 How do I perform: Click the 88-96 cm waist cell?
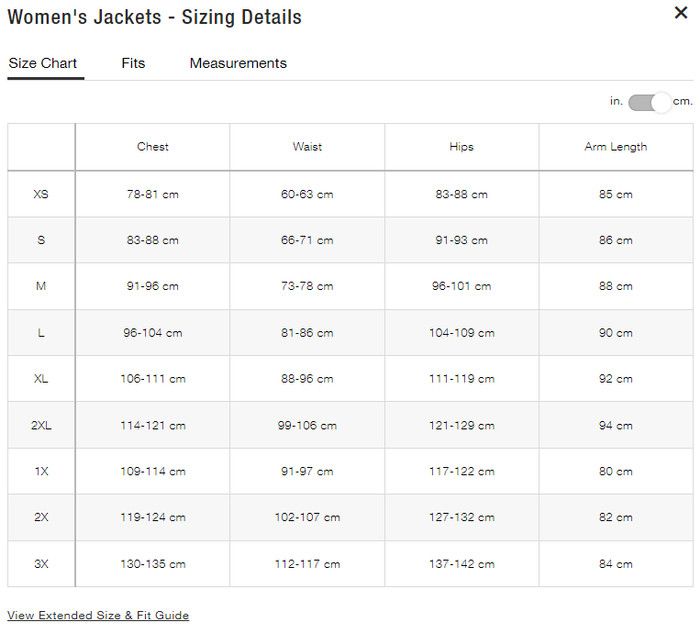(x=307, y=379)
